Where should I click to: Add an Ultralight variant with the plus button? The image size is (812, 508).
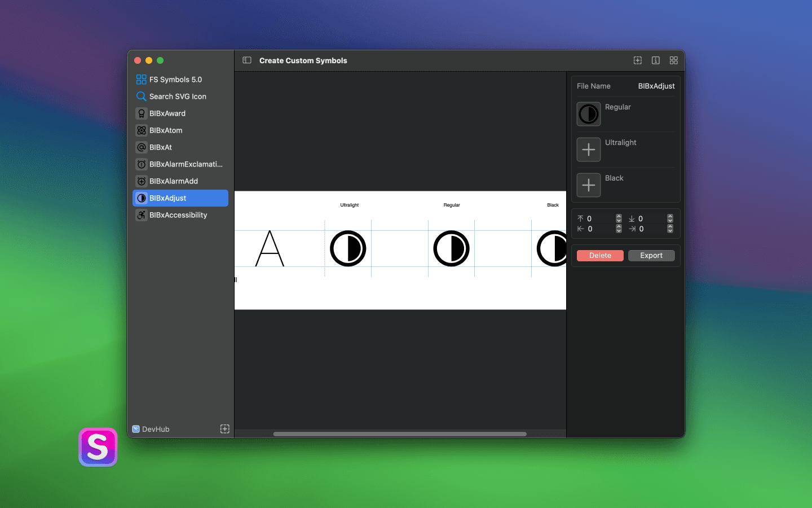[x=588, y=150]
